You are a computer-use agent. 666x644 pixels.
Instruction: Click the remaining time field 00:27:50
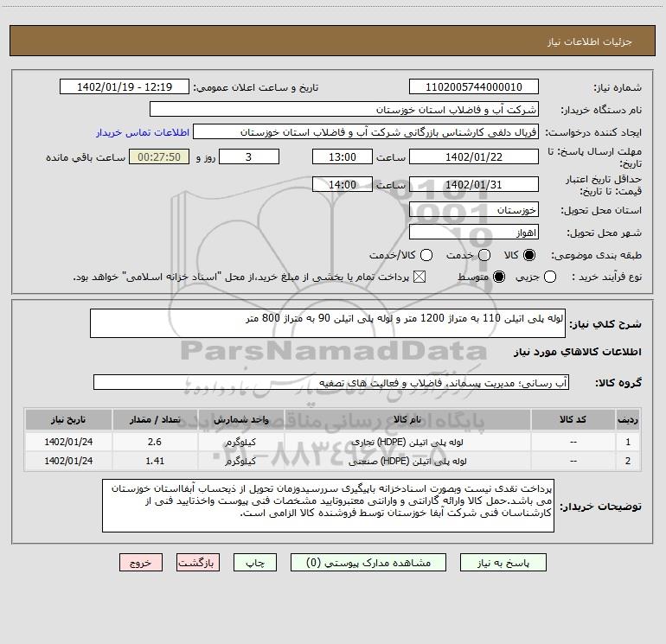click(x=159, y=156)
